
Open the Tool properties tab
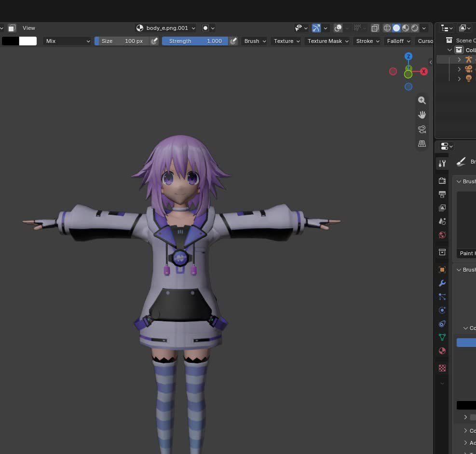point(442,164)
